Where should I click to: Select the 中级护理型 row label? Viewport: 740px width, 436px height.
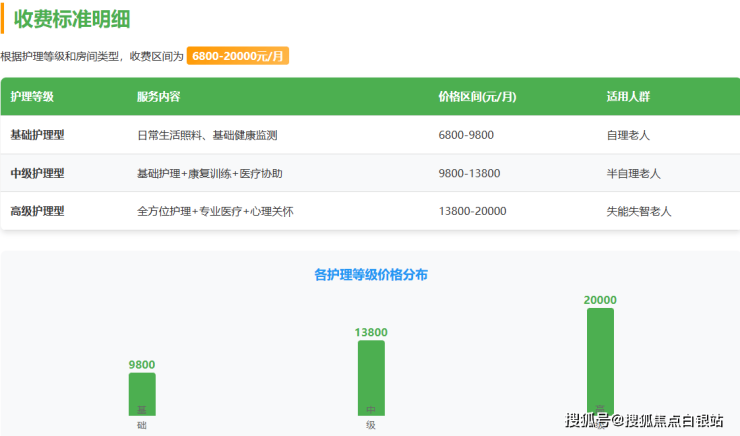tap(37, 173)
